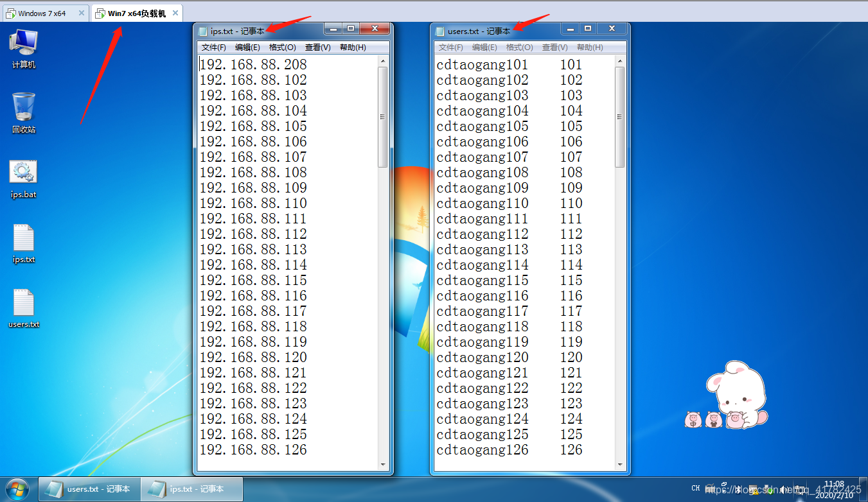Select the ips.bat batch file icon
This screenshot has width=868, height=502.
point(24,179)
